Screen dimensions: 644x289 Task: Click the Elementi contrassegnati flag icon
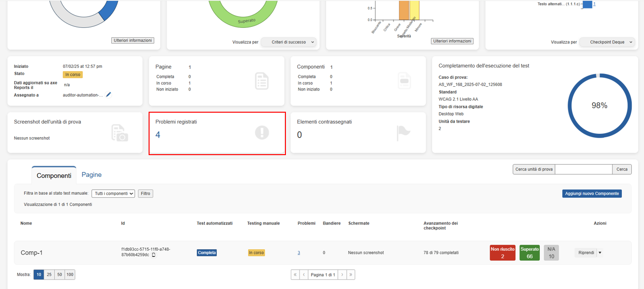click(404, 133)
